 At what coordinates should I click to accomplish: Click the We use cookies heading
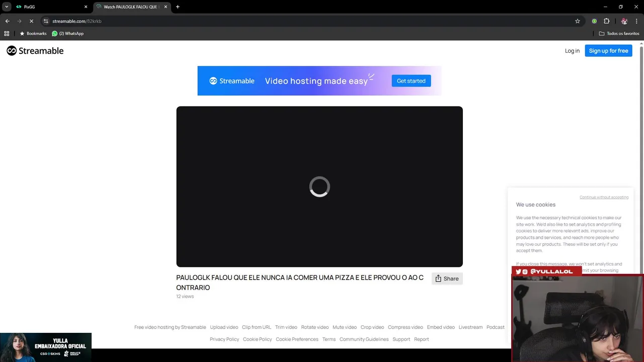click(536, 205)
